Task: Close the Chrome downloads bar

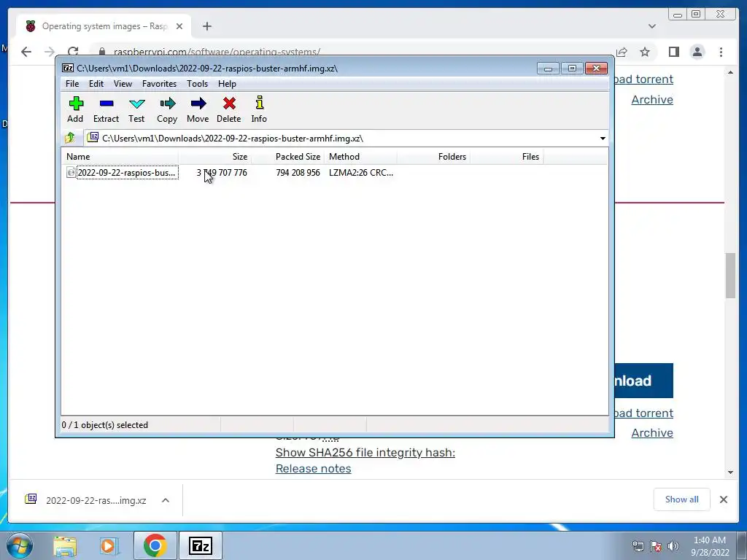Action: click(x=723, y=499)
